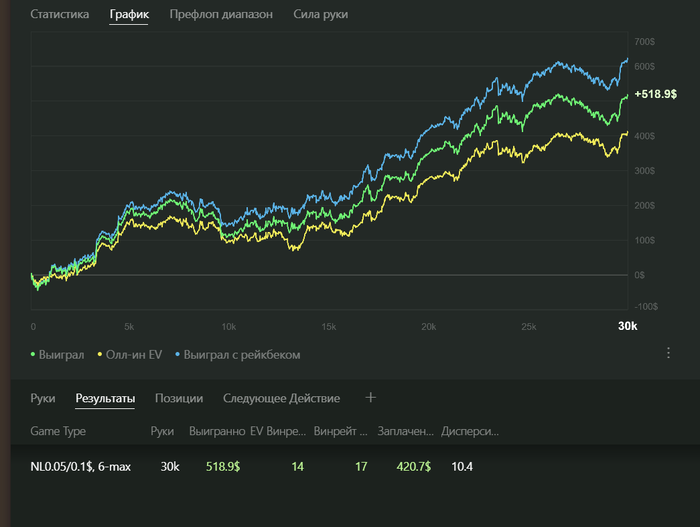The width and height of the screenshot is (700, 527).
Task: Switch to the Позиции tab
Action: pos(179,398)
